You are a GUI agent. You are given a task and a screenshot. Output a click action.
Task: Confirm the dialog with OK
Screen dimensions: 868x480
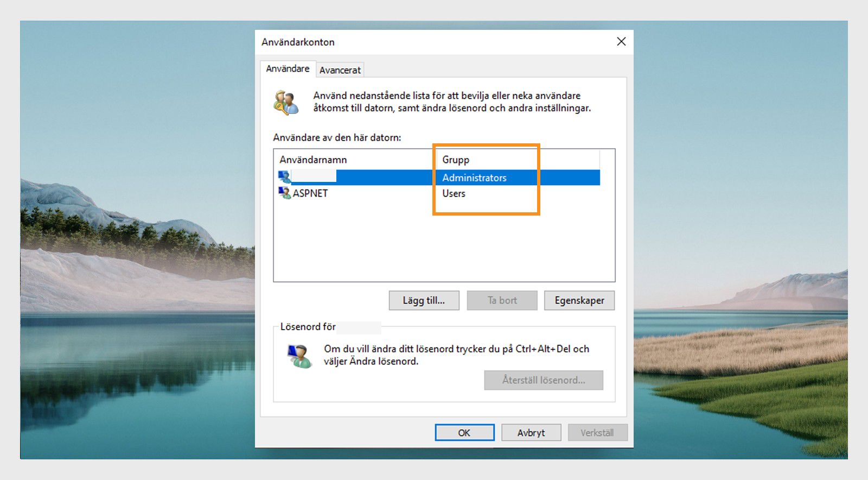pos(464,433)
